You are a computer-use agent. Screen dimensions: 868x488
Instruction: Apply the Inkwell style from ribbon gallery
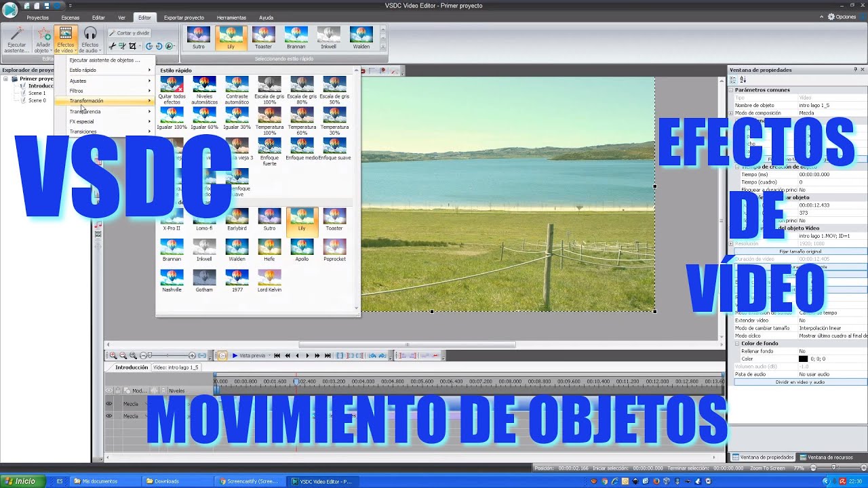[328, 37]
